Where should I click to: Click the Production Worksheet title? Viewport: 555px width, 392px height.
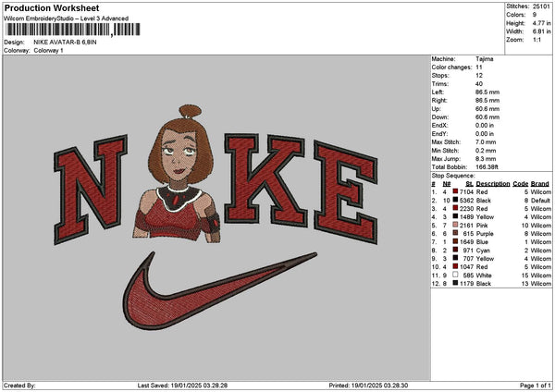coord(52,7)
